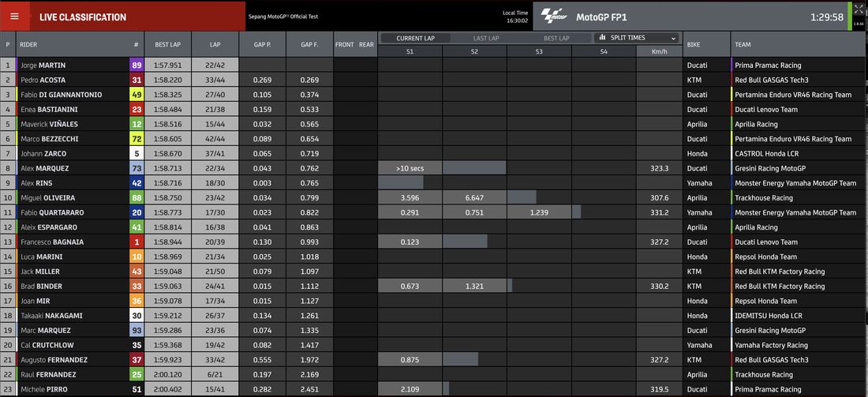Click team name IDEMITSU Honda LCR

click(x=769, y=316)
